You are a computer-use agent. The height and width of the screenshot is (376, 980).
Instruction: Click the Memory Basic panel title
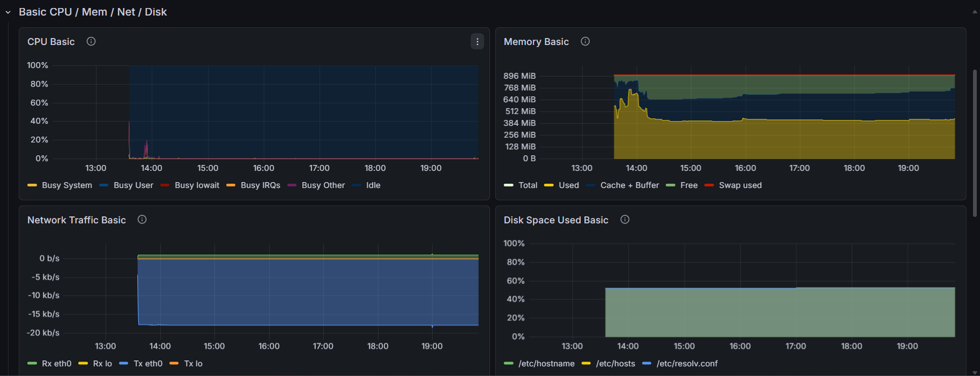(x=536, y=42)
